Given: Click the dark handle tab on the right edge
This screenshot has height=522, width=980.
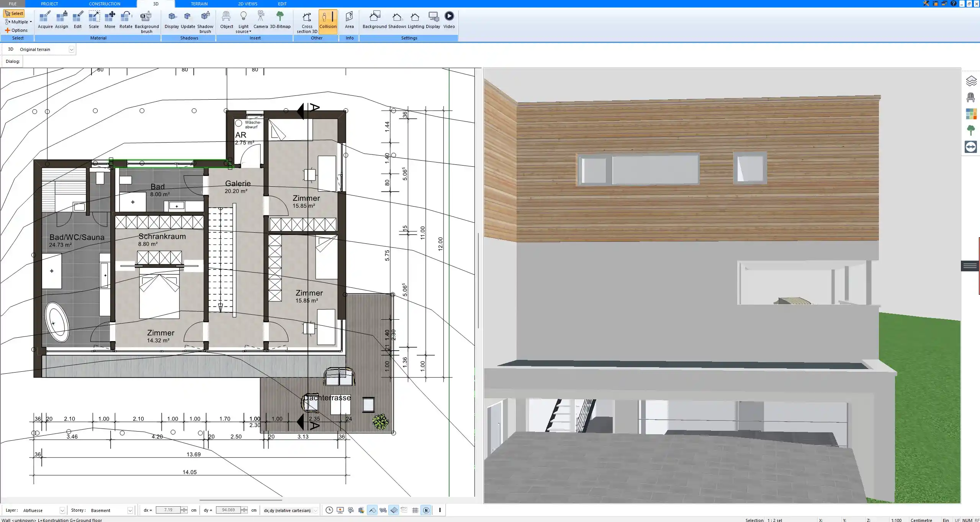Looking at the screenshot, I should [970, 266].
